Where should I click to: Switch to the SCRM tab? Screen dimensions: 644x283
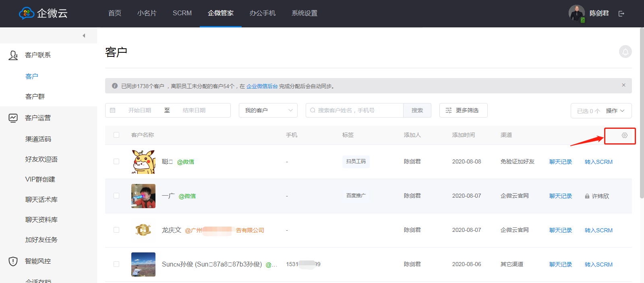[182, 13]
